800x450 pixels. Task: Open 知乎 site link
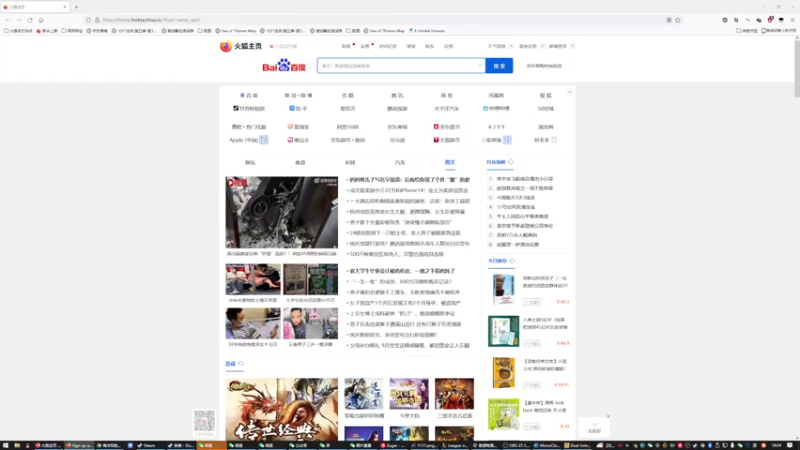(x=298, y=109)
